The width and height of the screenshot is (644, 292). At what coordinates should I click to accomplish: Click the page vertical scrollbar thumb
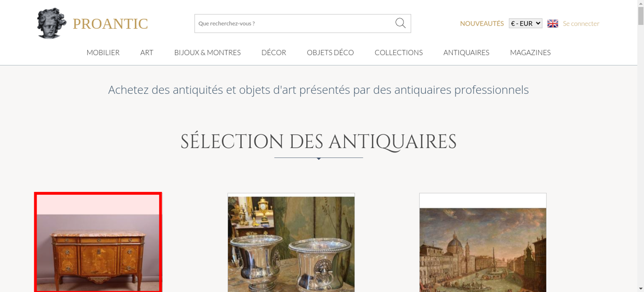641,15
